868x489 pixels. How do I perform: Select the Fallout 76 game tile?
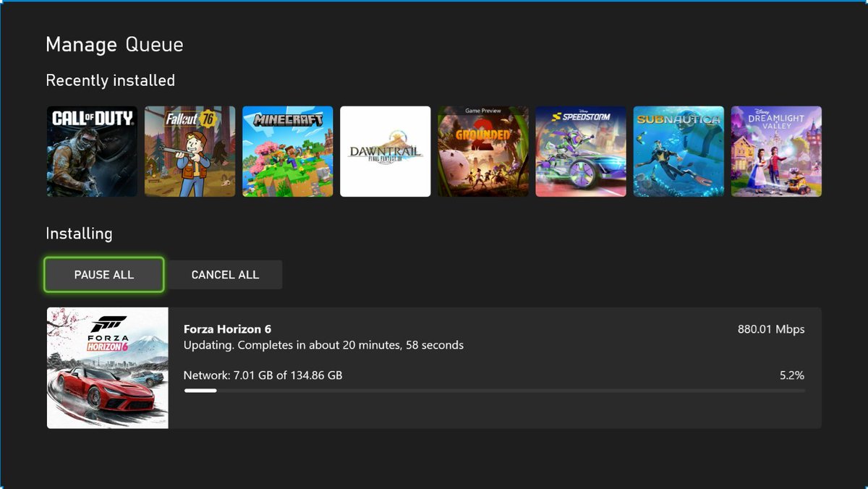190,151
